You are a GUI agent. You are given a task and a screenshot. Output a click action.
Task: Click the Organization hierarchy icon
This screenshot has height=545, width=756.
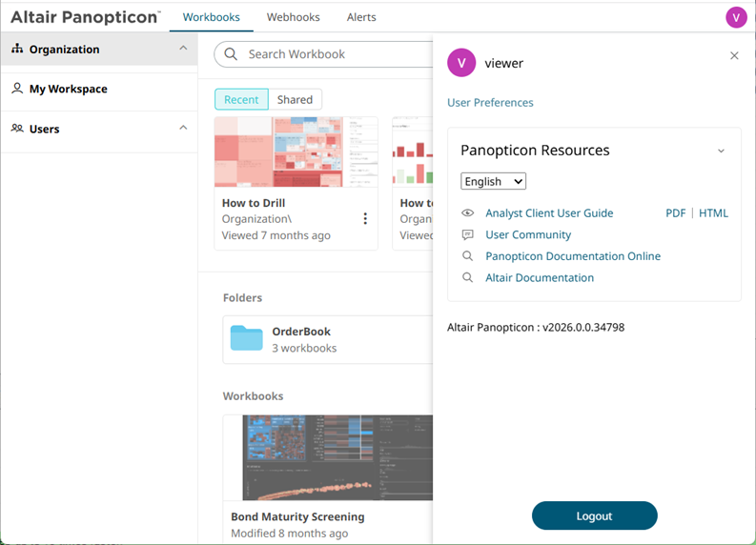click(x=17, y=50)
